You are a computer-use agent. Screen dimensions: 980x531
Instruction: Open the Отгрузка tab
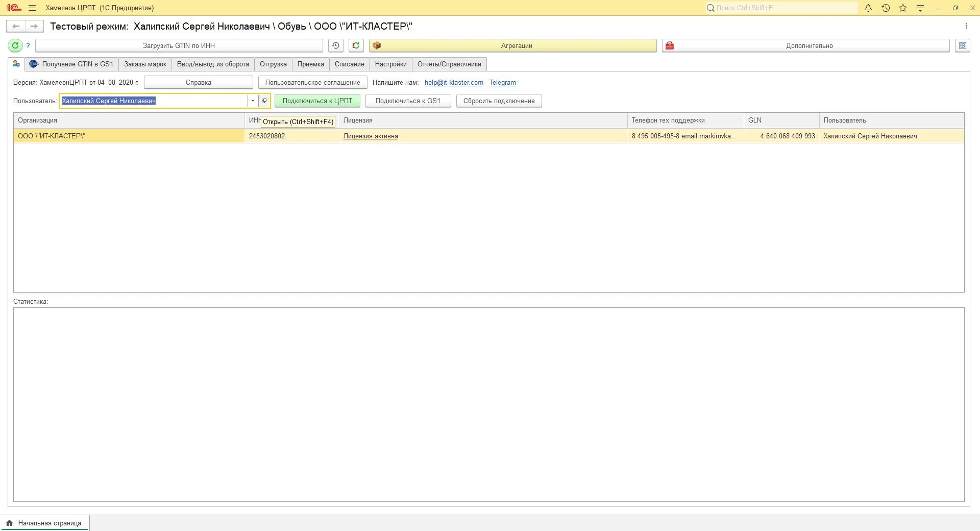[x=273, y=64]
